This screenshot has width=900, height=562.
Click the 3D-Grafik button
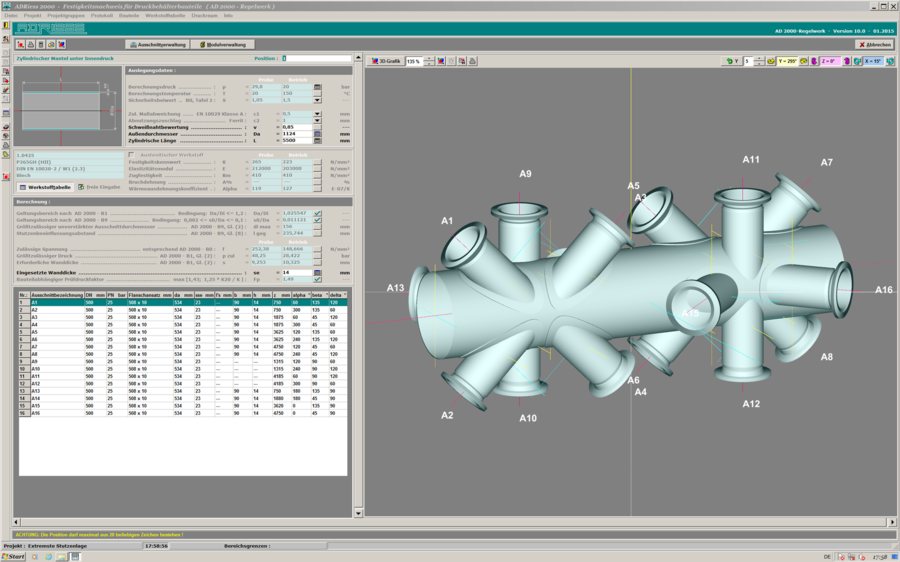click(387, 61)
